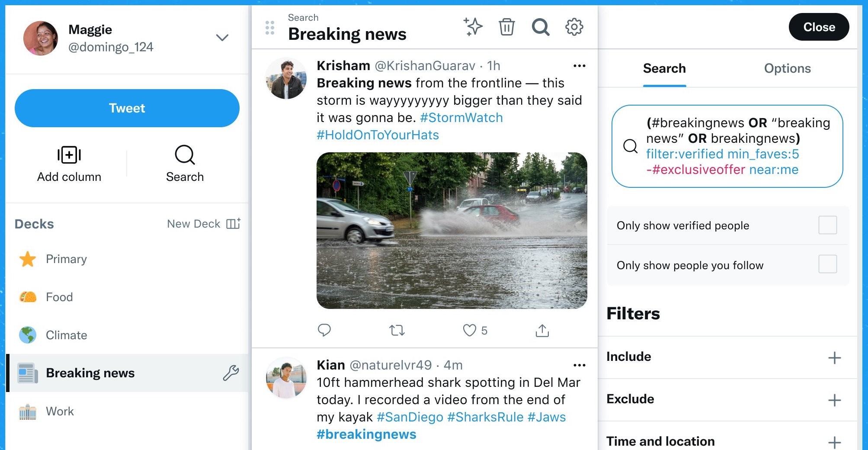Edit Breaking news deck with wrench icon
868x450 pixels.
231,373
